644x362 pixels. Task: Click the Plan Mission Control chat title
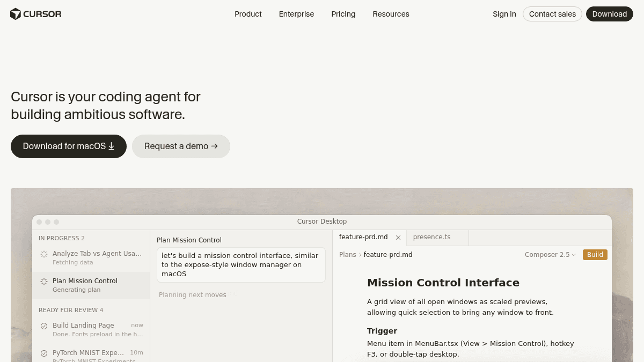(189, 240)
